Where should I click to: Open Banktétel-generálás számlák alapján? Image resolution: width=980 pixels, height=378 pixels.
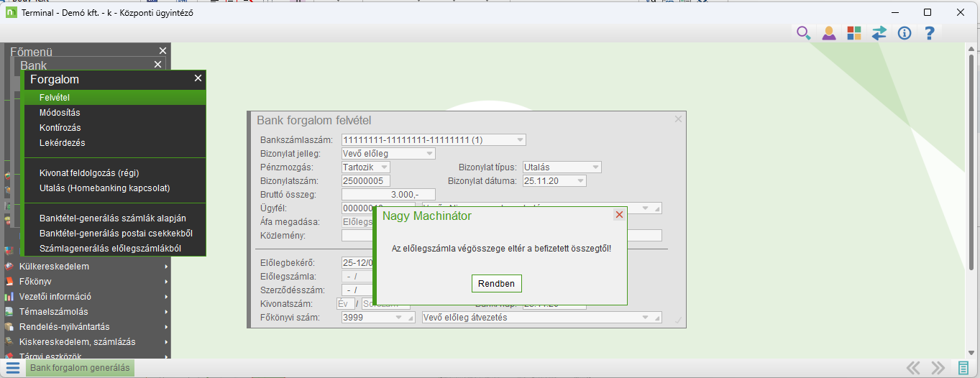point(115,218)
